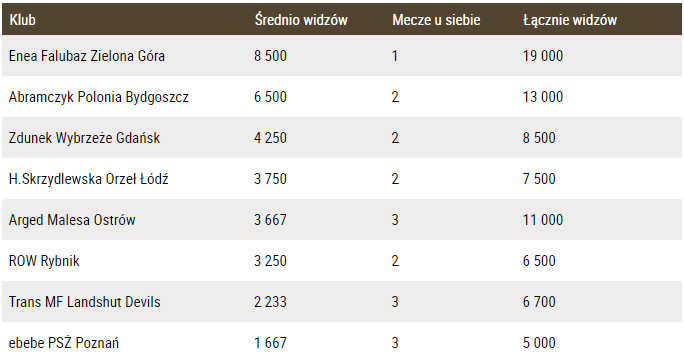Click the 2 233 average attendance cell
The width and height of the screenshot is (684, 361).
point(270,302)
